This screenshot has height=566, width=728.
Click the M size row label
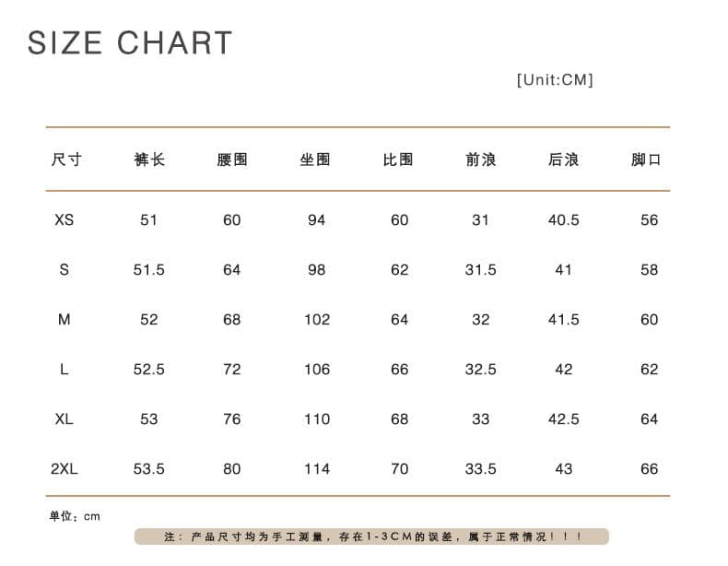65,320
